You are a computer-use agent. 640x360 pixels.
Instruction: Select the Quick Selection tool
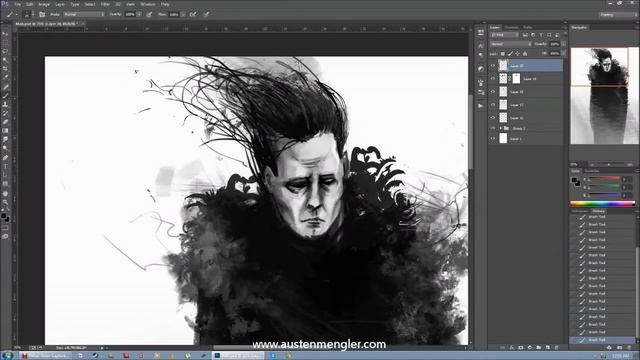[5, 60]
